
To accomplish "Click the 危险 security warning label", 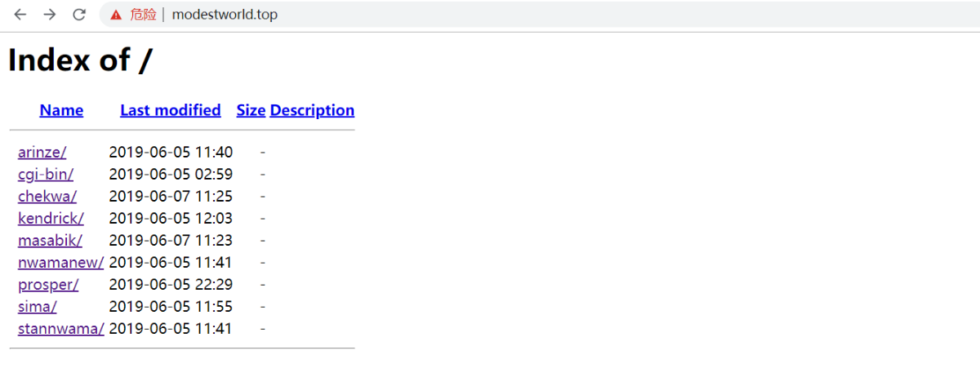I will (143, 15).
